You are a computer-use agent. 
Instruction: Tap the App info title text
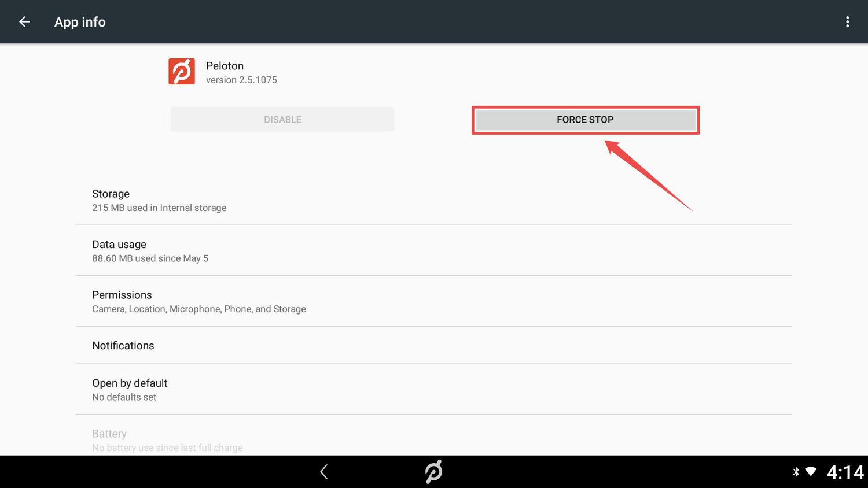point(80,22)
